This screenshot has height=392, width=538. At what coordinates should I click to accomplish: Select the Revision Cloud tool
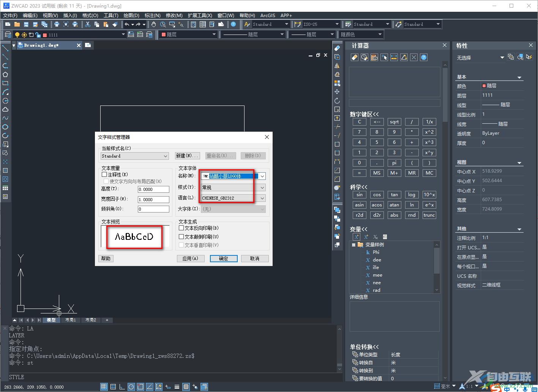(5, 110)
